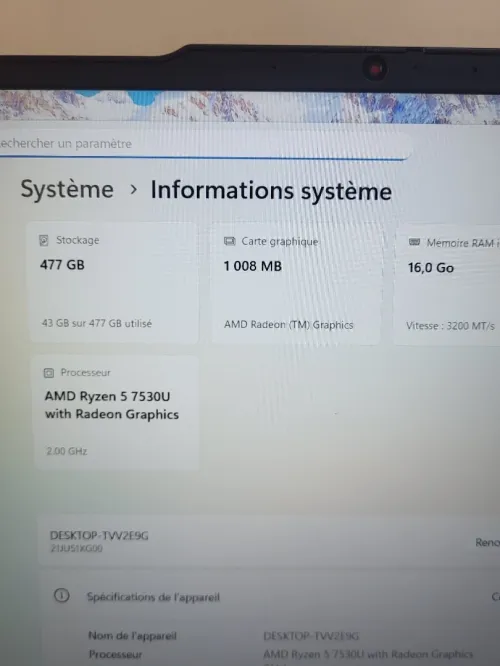This screenshot has height=666, width=500.
Task: Open the Processeur card label
Action: click(85, 373)
